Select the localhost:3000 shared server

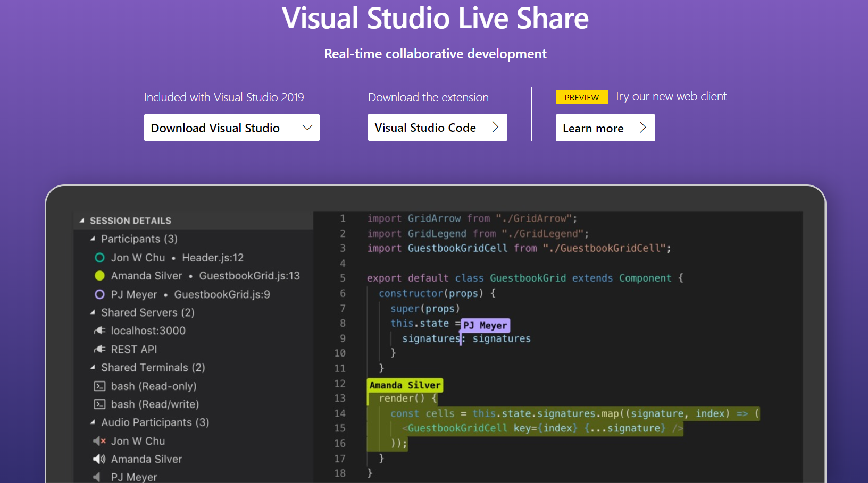pyautogui.click(x=194, y=331)
